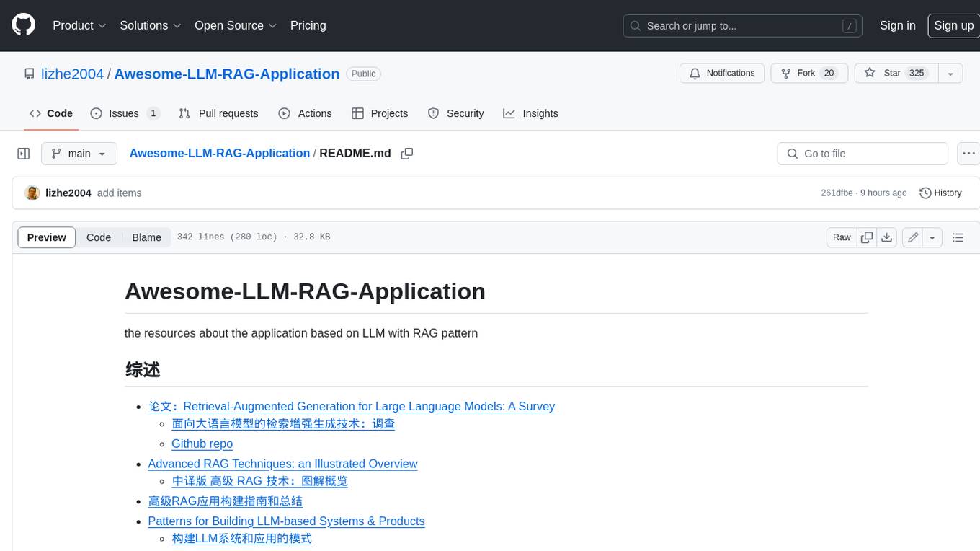This screenshot has height=551, width=980.
Task: Switch to the Code view toggle
Action: pos(99,237)
